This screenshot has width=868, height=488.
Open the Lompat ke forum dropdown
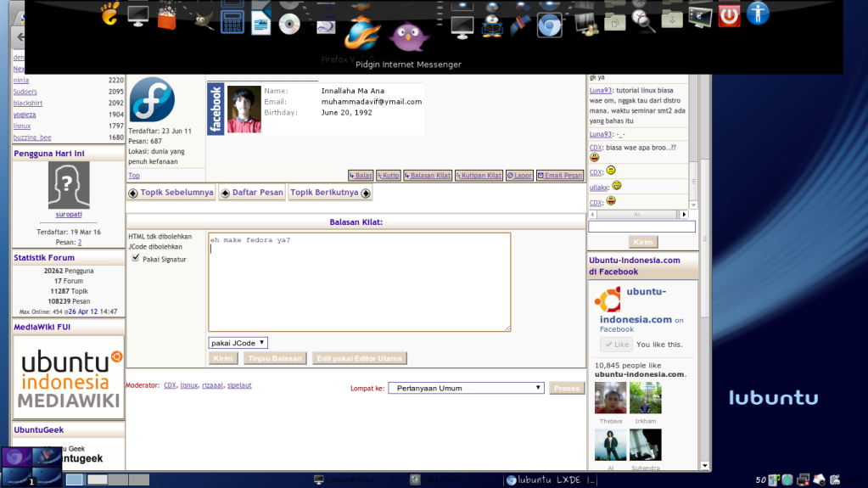pyautogui.click(x=466, y=388)
